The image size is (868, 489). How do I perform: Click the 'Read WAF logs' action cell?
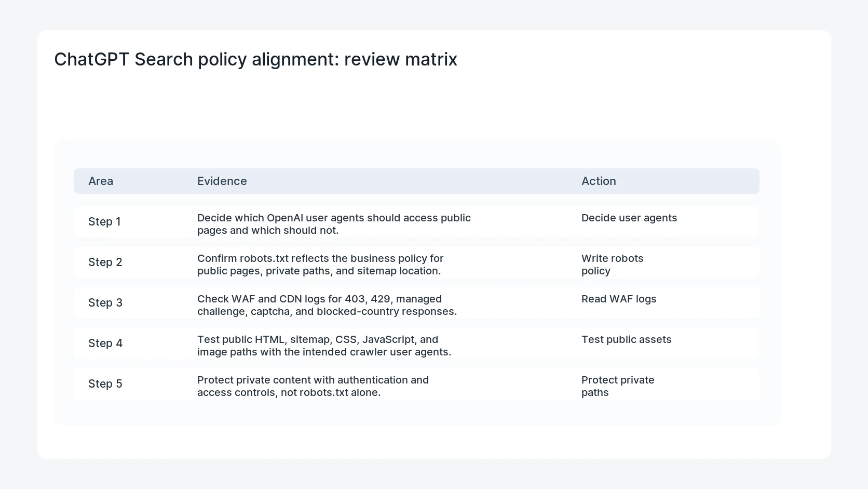(619, 299)
